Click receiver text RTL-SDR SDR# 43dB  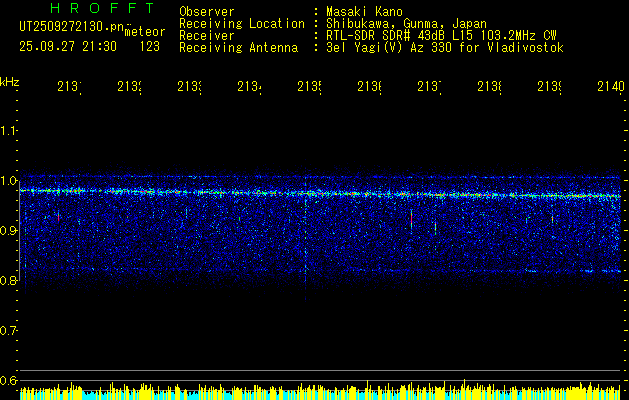[385, 36]
